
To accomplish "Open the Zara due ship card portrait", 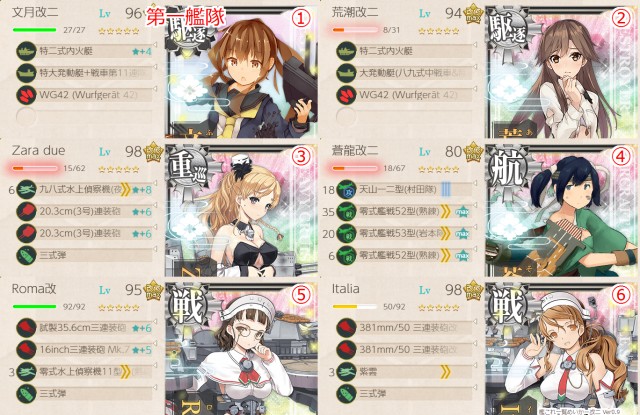I will (241, 211).
